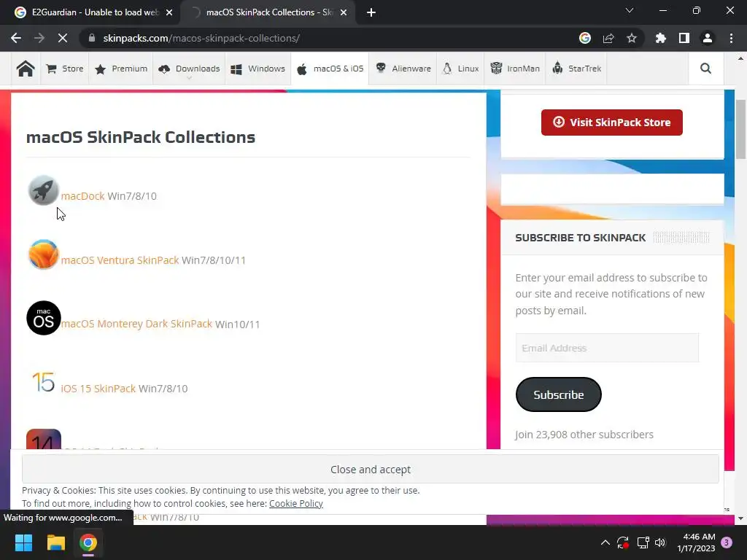
Task: Open the Windows menu item
Action: [x=258, y=69]
